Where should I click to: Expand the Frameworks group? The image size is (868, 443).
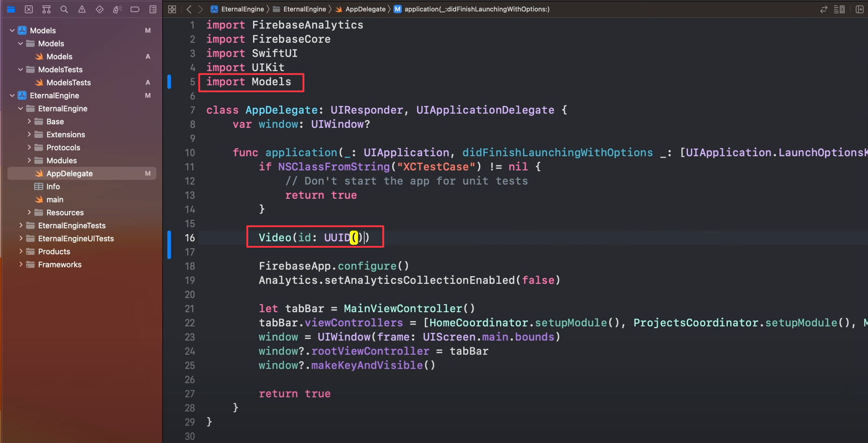tap(21, 264)
